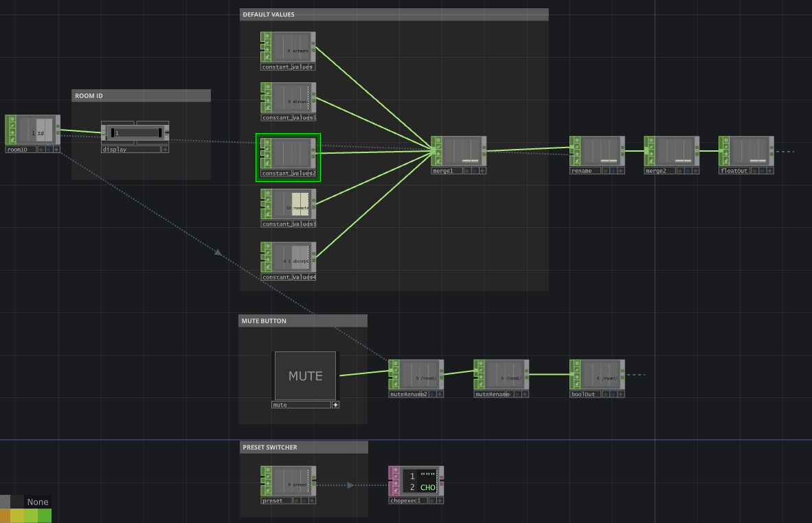Toggle viewer-active flag on roomID node
The image size is (812, 523).
point(12,119)
